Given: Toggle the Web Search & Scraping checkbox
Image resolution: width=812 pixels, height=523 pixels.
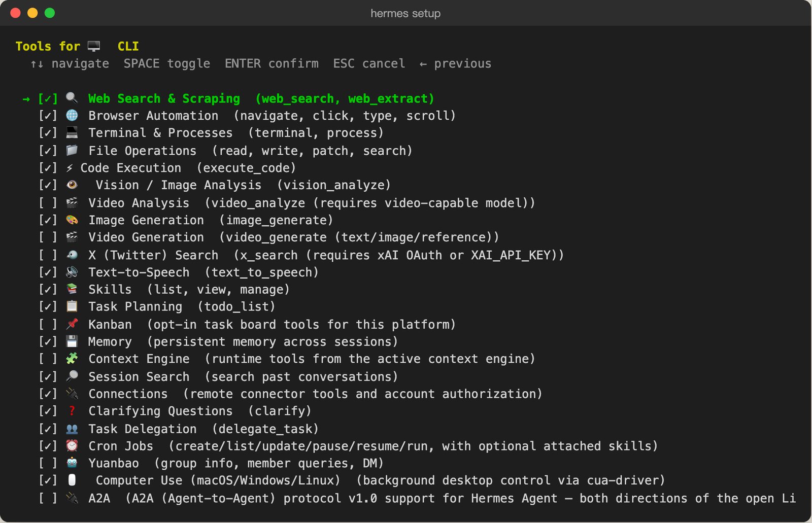Looking at the screenshot, I should point(48,98).
